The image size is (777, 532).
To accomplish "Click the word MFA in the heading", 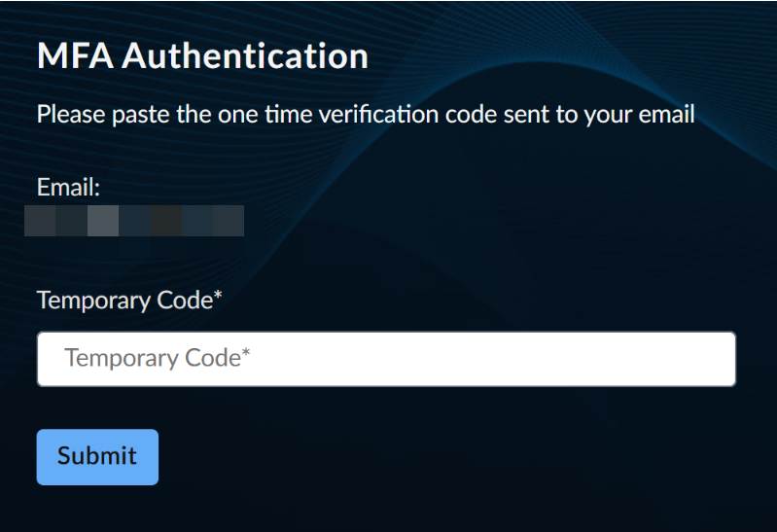I will click(x=75, y=55).
